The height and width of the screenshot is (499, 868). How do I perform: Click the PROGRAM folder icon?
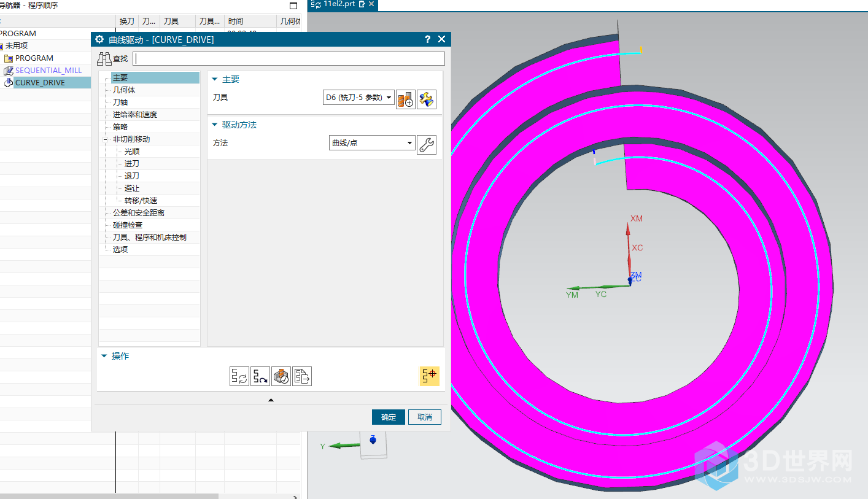[9, 58]
